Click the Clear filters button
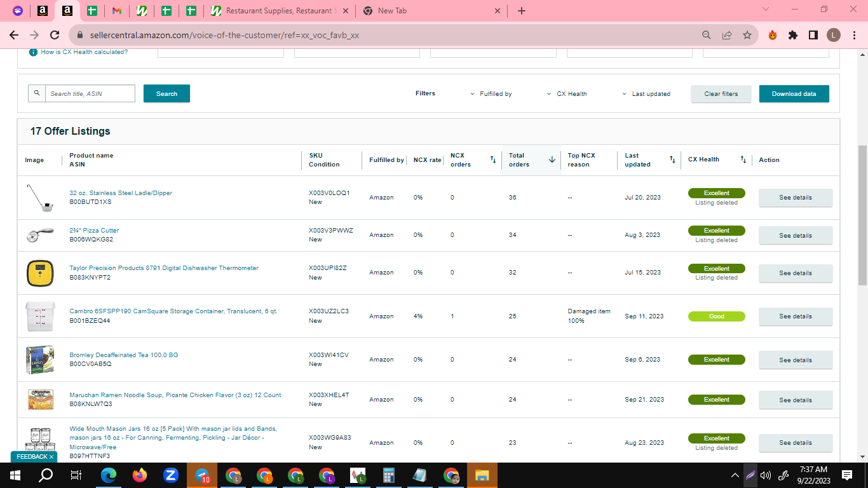Screen dimensions: 868x488 [721, 94]
